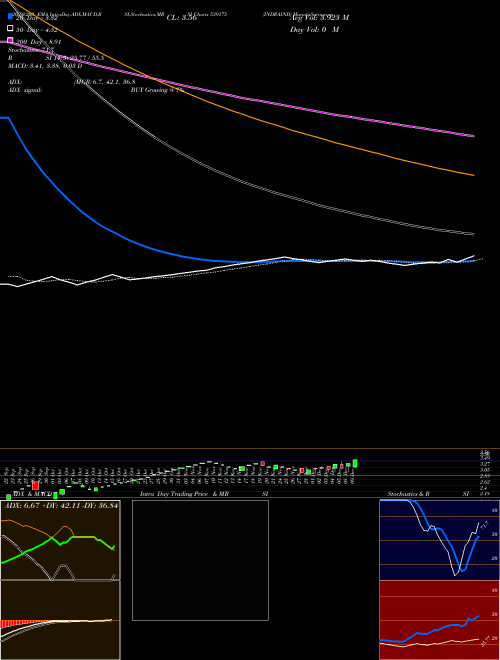Screen dimensions: 500x660
Task: Click the 'MACD: 3.41, 3.38, 0.03 D' readout
Action: pos(45,66)
